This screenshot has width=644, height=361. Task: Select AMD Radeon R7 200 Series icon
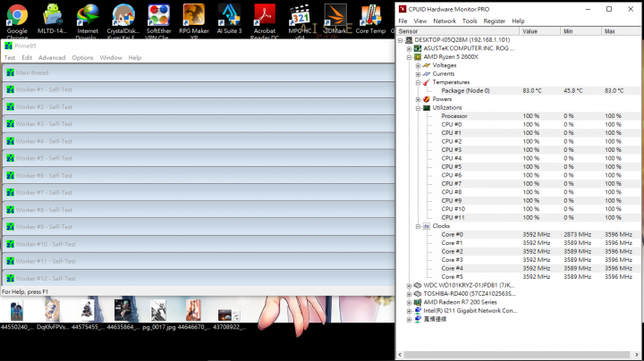click(418, 302)
